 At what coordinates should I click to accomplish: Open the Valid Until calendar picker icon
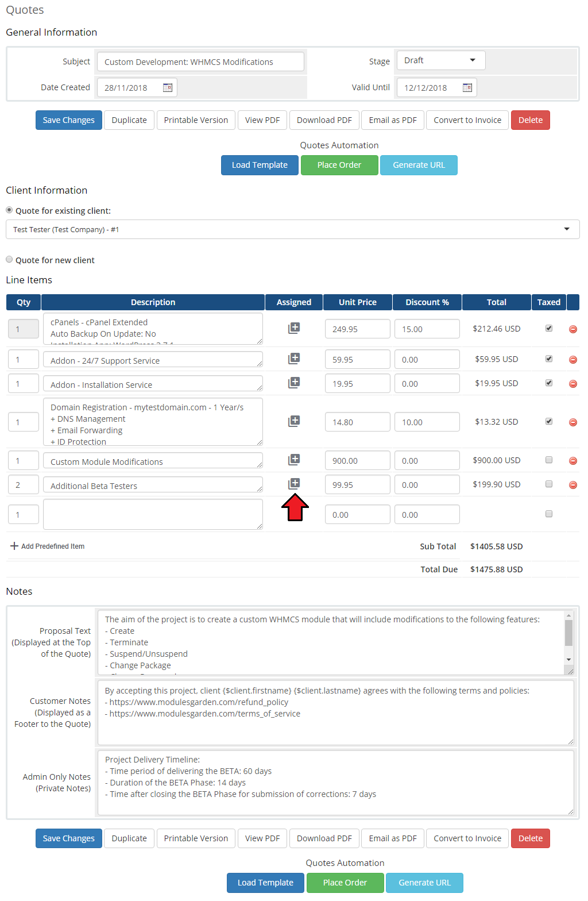(467, 87)
